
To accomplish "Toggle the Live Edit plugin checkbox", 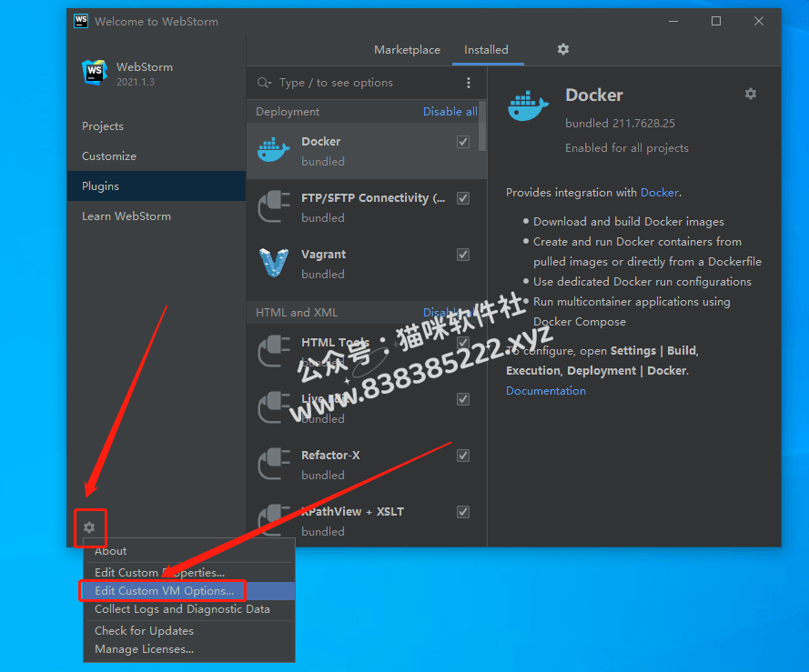I will (x=463, y=399).
